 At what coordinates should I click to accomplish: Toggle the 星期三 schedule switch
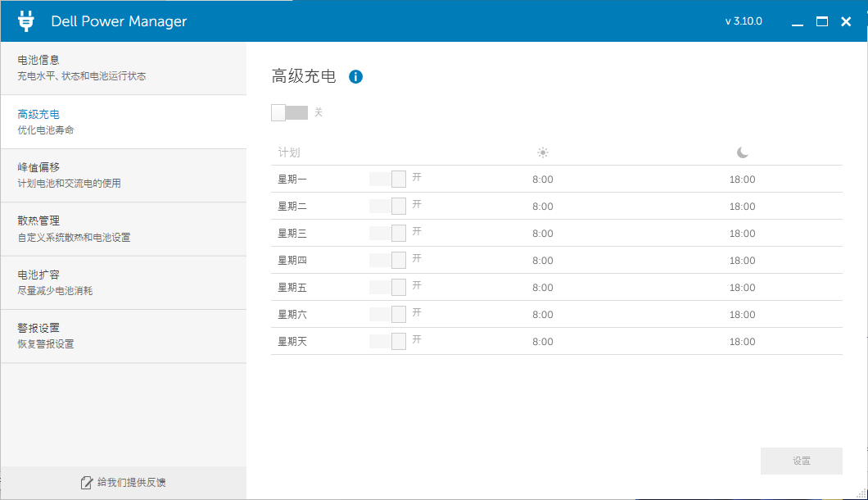[x=387, y=233]
